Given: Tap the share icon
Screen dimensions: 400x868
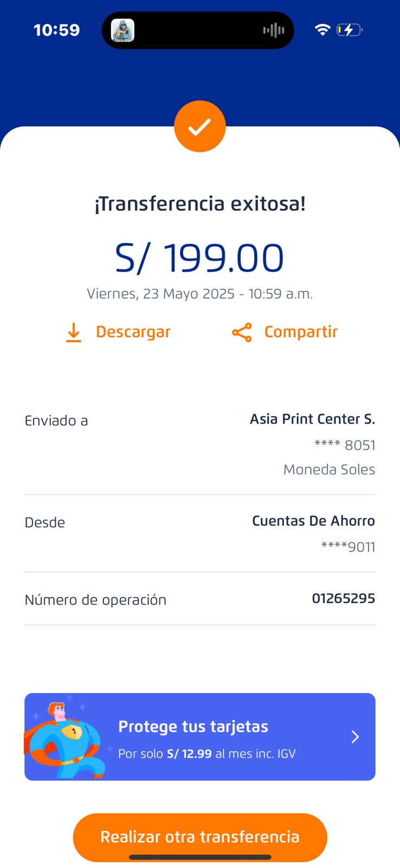Looking at the screenshot, I should 242,333.
